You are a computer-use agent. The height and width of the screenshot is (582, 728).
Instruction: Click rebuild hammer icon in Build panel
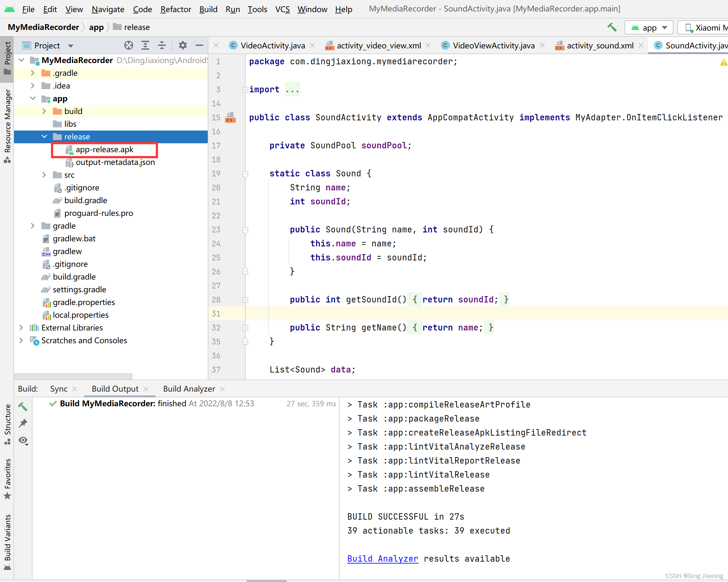tap(23, 407)
